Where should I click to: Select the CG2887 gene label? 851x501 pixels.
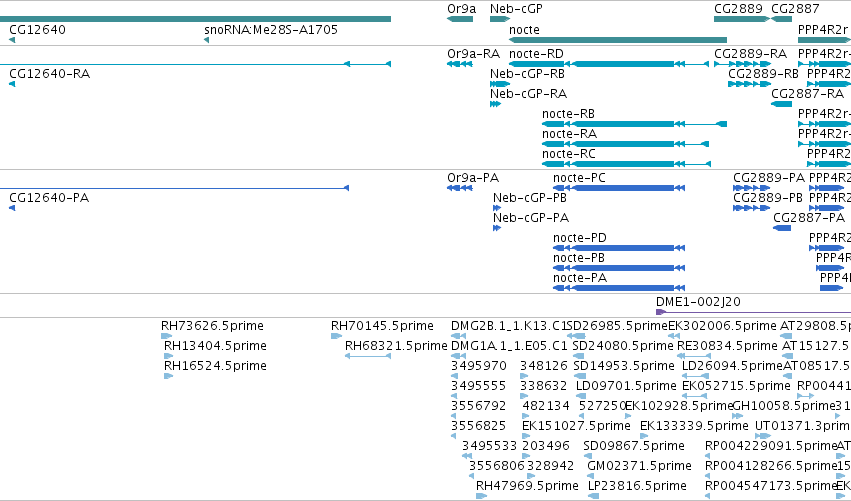pyautogui.click(x=795, y=9)
